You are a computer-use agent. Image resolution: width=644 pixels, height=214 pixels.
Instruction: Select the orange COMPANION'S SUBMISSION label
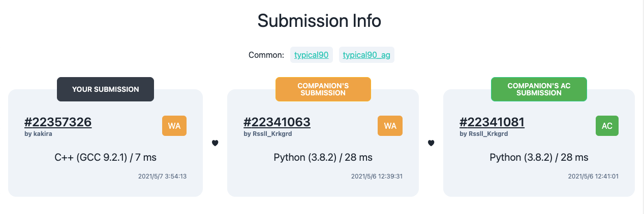tap(323, 89)
